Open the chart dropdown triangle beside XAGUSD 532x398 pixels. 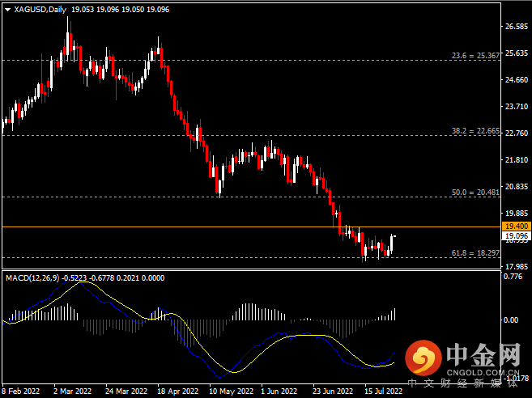8,10
